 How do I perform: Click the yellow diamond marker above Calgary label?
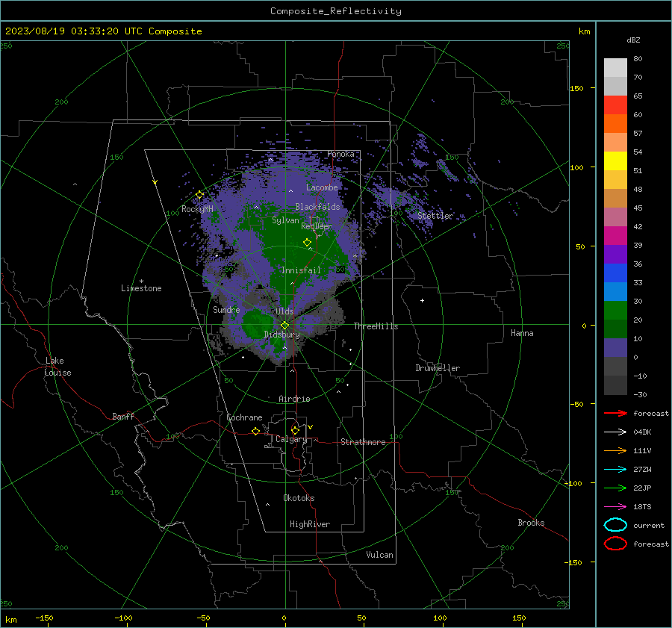295,430
